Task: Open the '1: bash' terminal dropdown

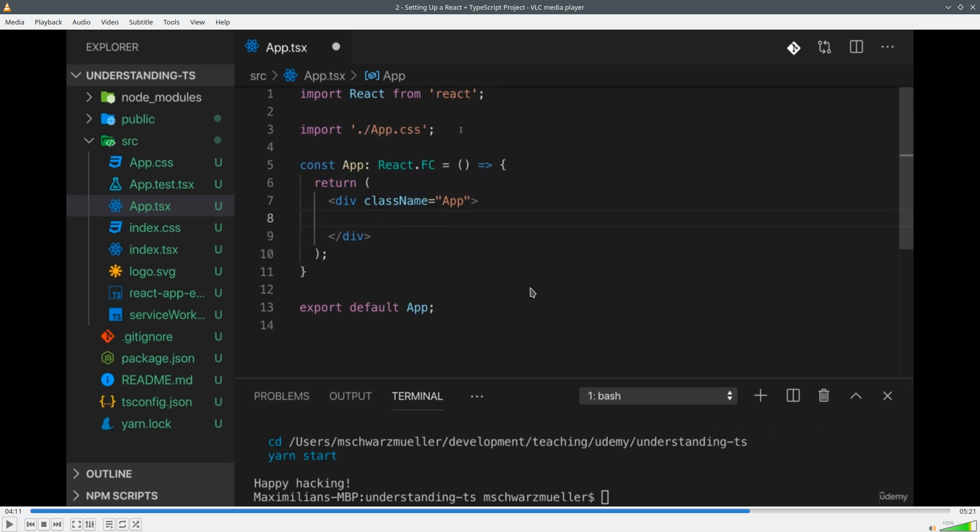Action: [658, 396]
